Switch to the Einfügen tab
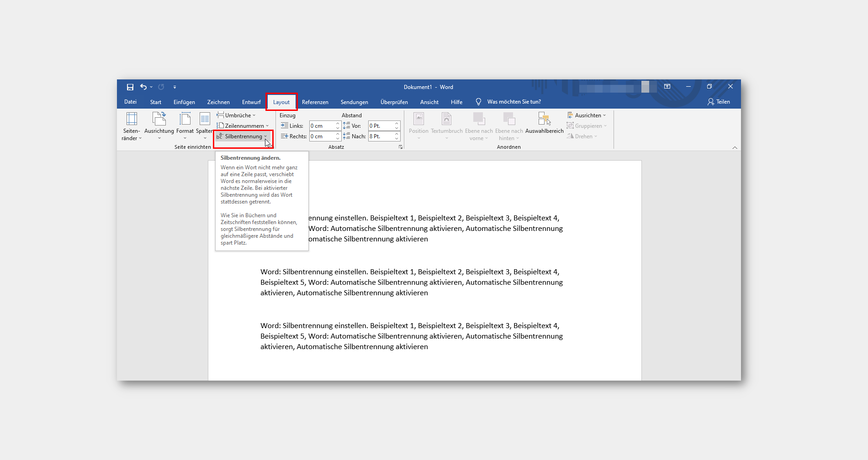 [x=184, y=102]
